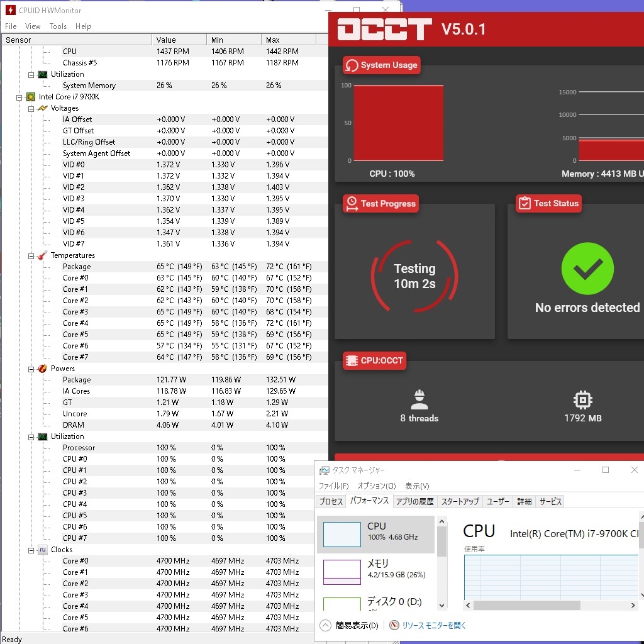Switch to the スタートアップ tab in Task Manager
This screenshot has height=644, width=644.
point(460,501)
